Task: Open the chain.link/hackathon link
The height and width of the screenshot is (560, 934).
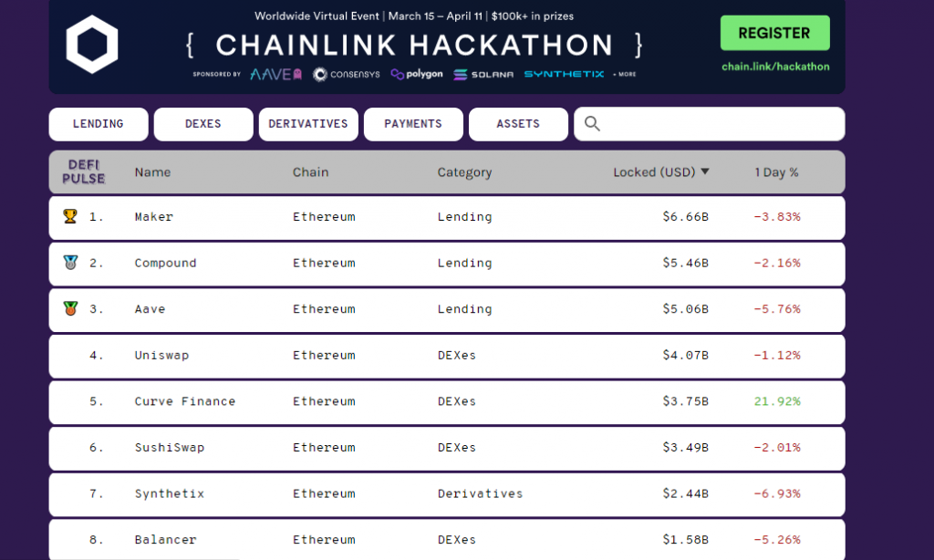Action: (775, 67)
